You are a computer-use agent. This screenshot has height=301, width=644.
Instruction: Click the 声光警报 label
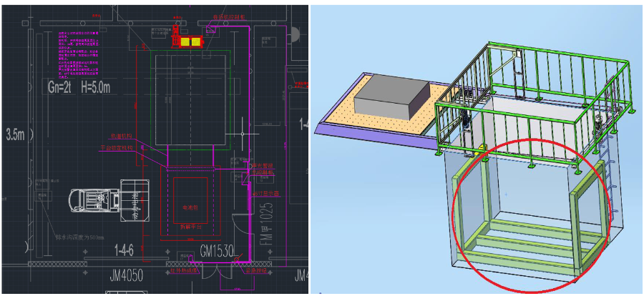tap(263, 166)
